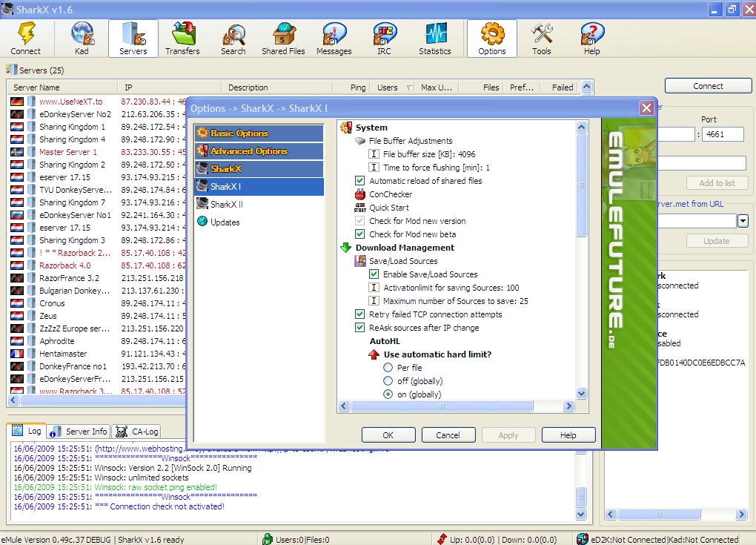This screenshot has width=756, height=545.
Task: Click Help in the Options dialog
Action: [568, 435]
